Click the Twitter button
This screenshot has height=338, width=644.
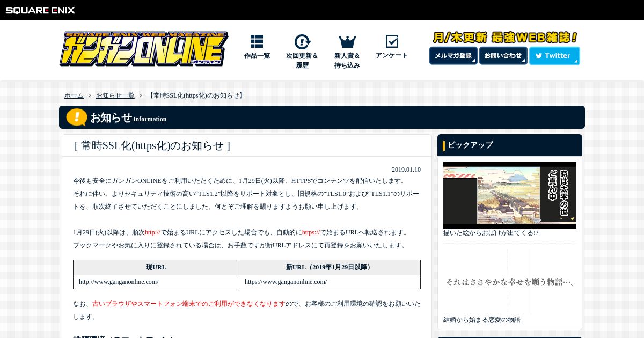[x=554, y=56]
